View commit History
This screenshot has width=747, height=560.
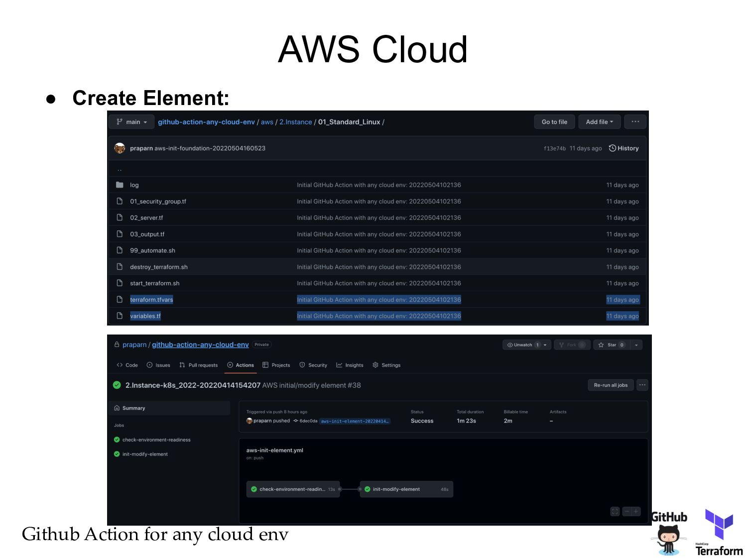pyautogui.click(x=624, y=148)
